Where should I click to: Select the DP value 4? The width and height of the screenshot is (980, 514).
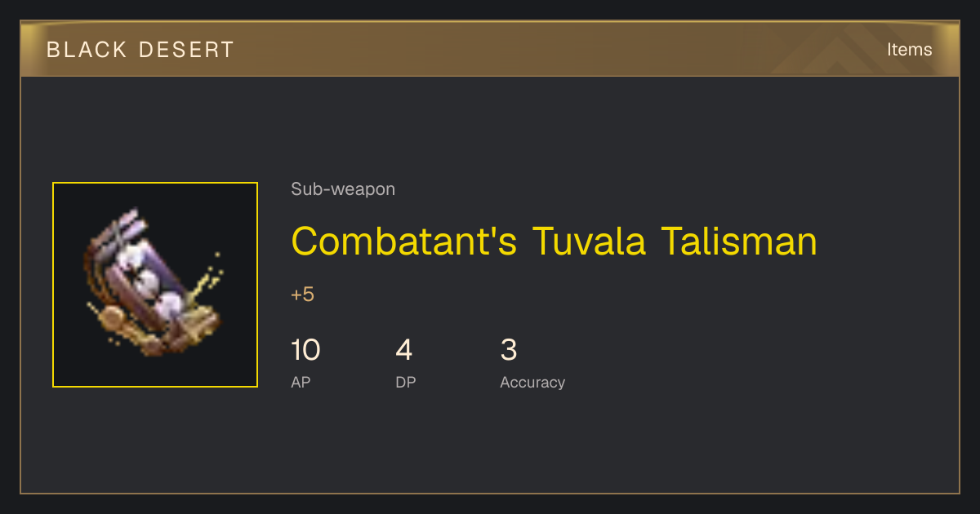click(403, 350)
